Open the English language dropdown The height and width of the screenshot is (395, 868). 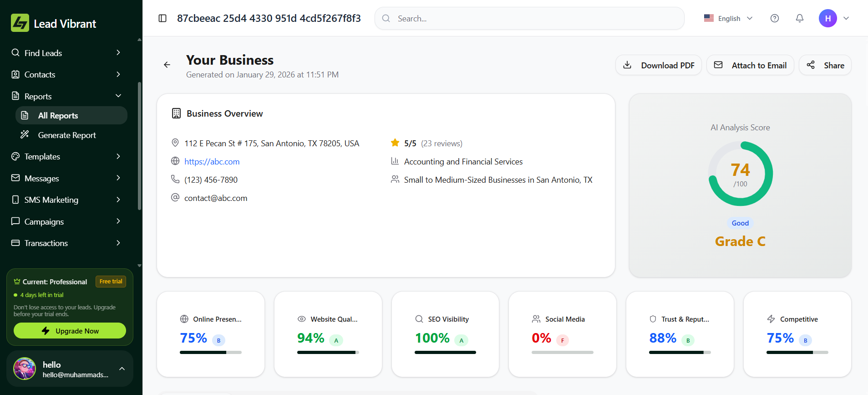tap(728, 18)
